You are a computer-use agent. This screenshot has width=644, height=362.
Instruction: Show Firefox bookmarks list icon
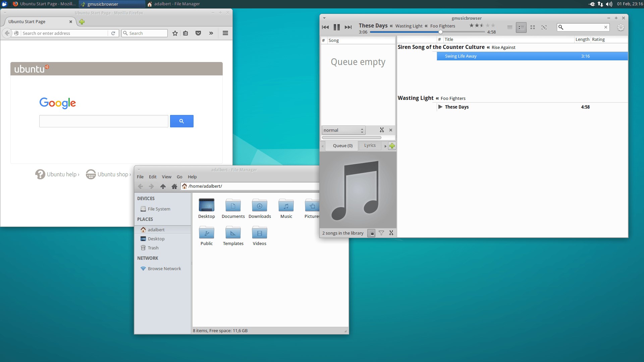(185, 33)
